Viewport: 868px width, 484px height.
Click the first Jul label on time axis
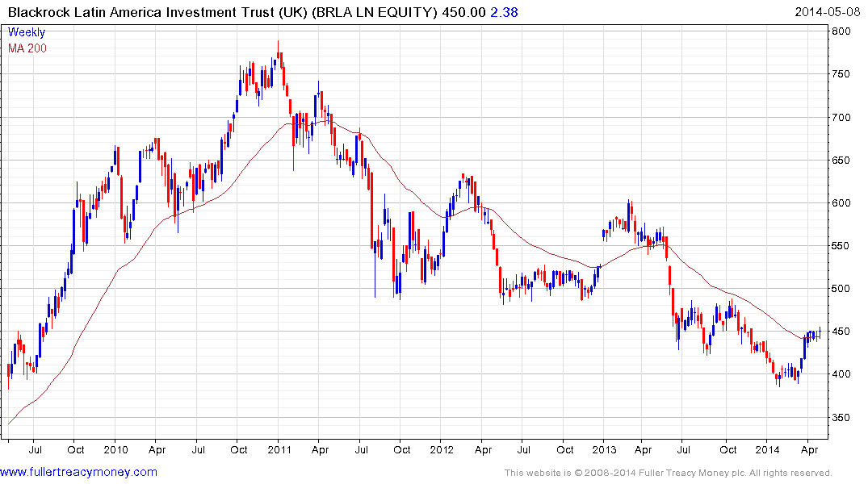(x=35, y=449)
